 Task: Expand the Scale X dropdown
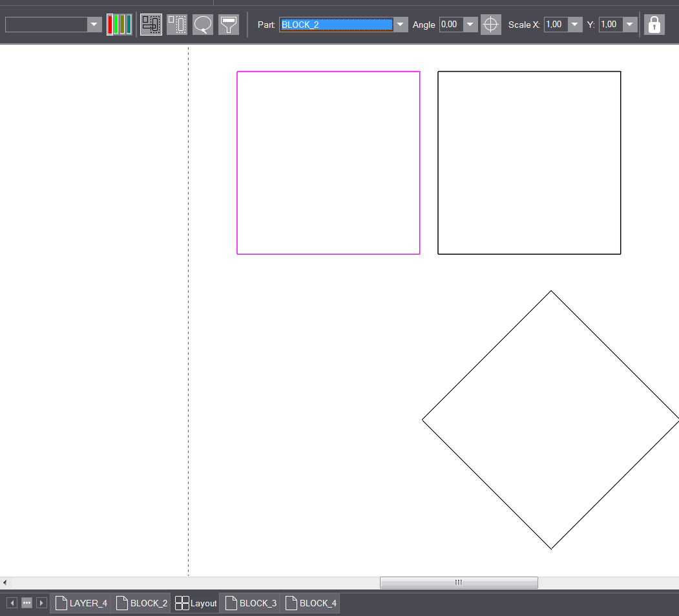pos(575,25)
